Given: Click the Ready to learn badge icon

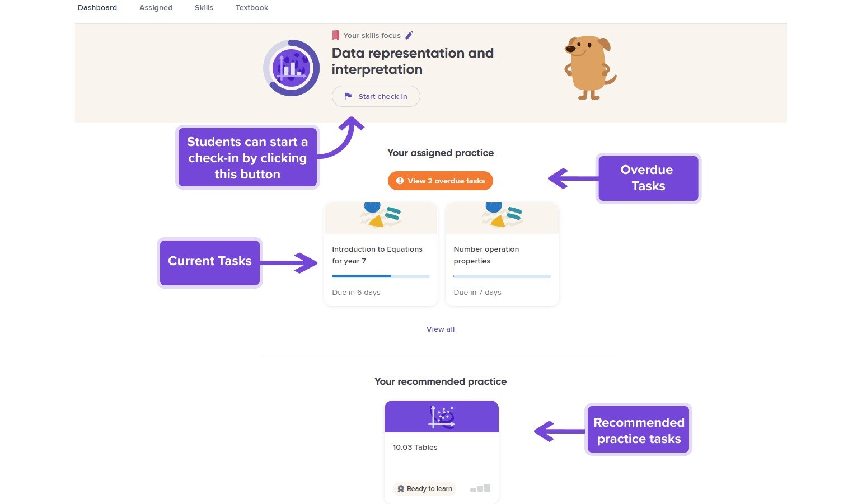Looking at the screenshot, I should (401, 489).
